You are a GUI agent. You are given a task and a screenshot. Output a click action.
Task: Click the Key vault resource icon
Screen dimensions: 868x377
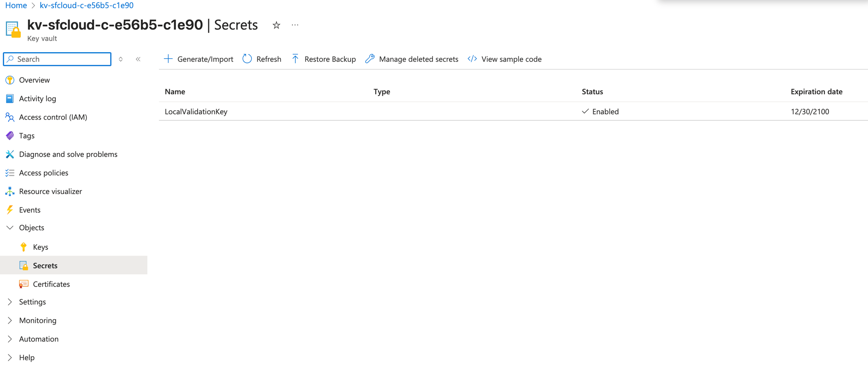tap(13, 29)
